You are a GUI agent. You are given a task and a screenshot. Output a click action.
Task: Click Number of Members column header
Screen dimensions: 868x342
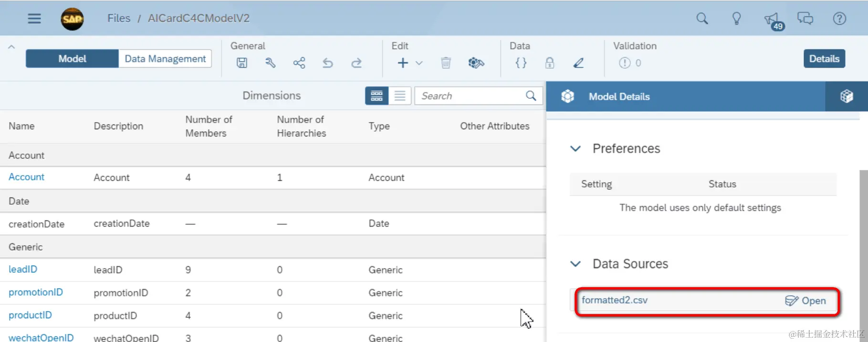pyautogui.click(x=209, y=126)
